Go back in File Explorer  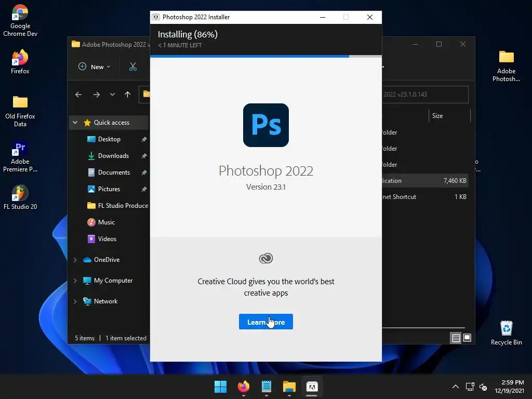click(x=78, y=95)
